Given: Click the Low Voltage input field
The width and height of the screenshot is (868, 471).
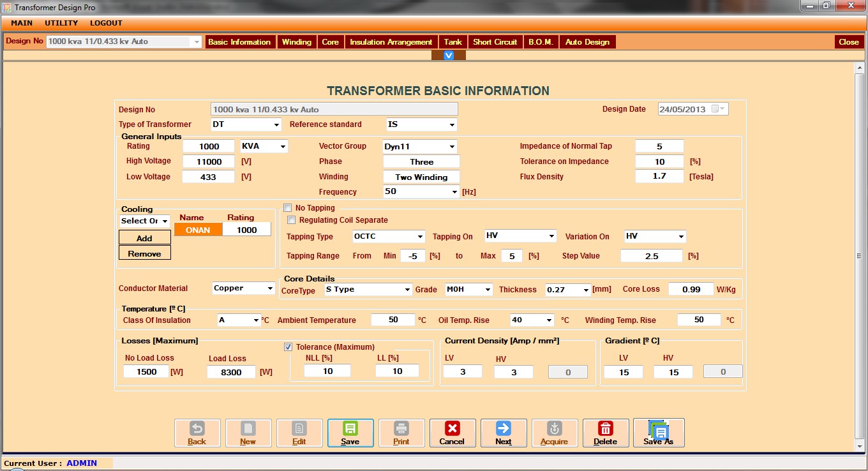Looking at the screenshot, I should pos(209,177).
